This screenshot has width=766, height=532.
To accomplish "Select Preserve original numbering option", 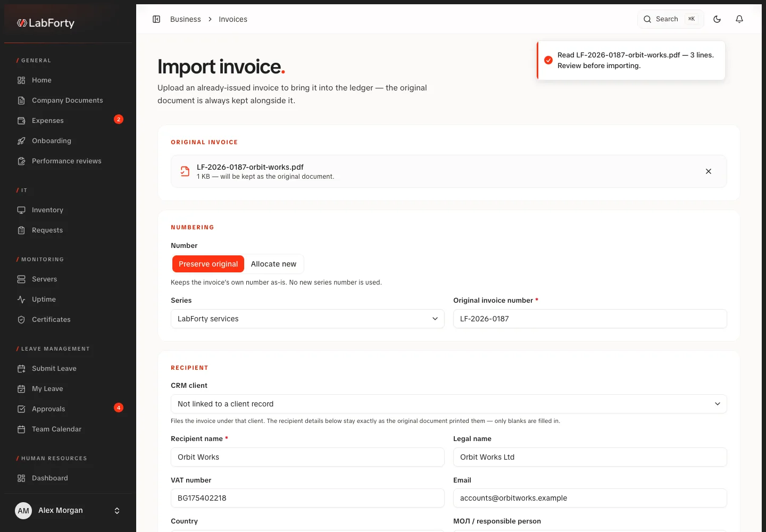I will coord(208,264).
